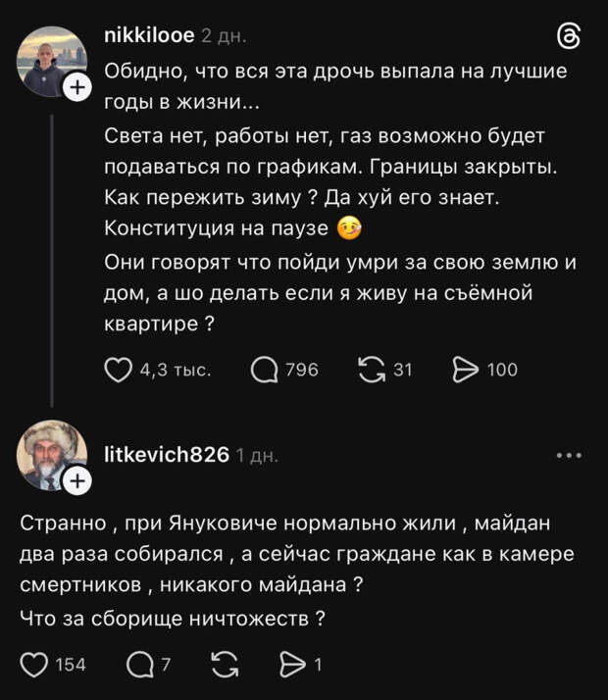Open three-dot menu on litkevich826 reply
The image size is (608, 700).
(x=569, y=455)
